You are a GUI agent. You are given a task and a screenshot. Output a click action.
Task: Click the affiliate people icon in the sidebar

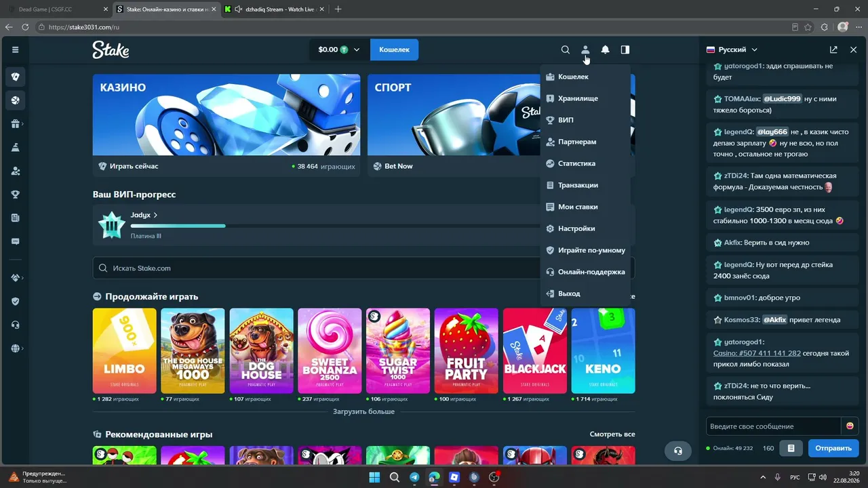click(15, 171)
